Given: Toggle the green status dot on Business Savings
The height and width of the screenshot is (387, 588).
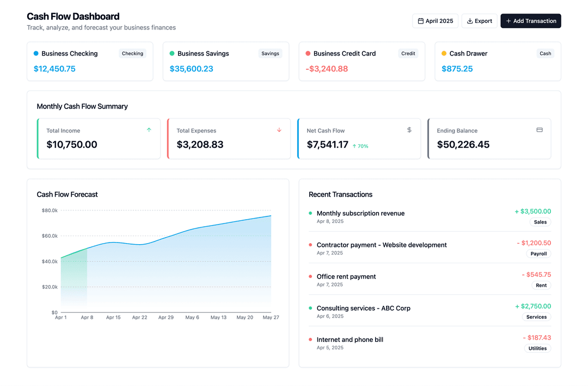Looking at the screenshot, I should [171, 53].
